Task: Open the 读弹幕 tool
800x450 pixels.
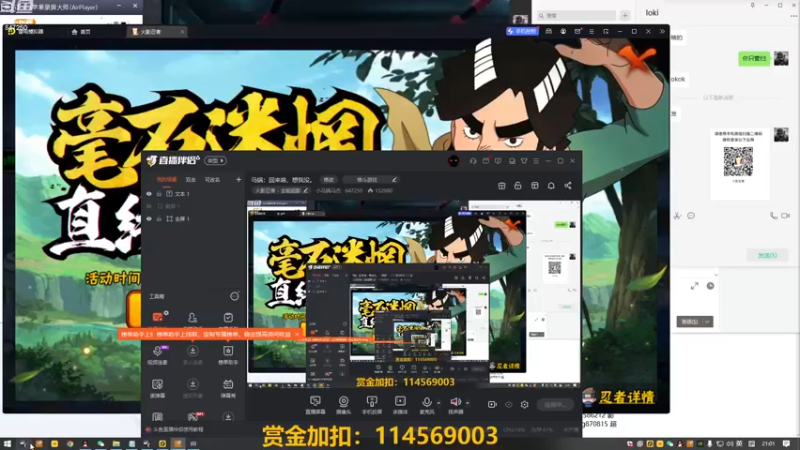Action: pos(157,388)
